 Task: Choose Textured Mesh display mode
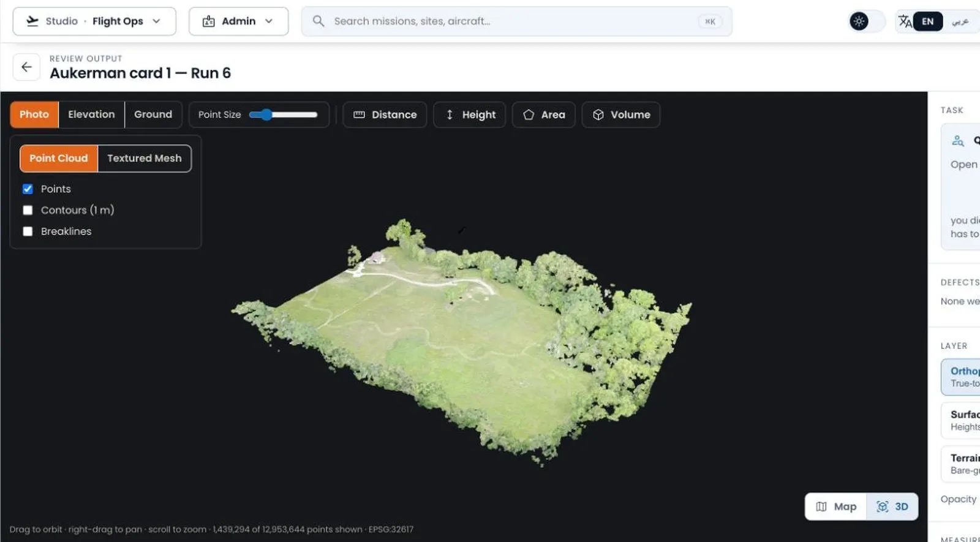click(145, 158)
